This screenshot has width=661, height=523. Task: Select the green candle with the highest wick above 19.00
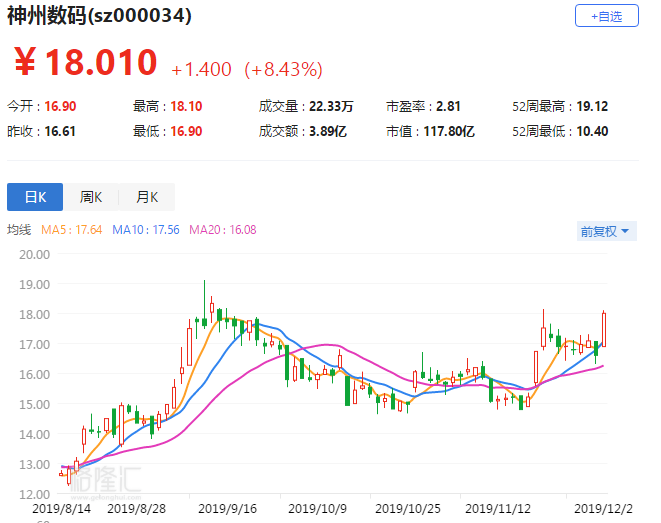click(204, 323)
